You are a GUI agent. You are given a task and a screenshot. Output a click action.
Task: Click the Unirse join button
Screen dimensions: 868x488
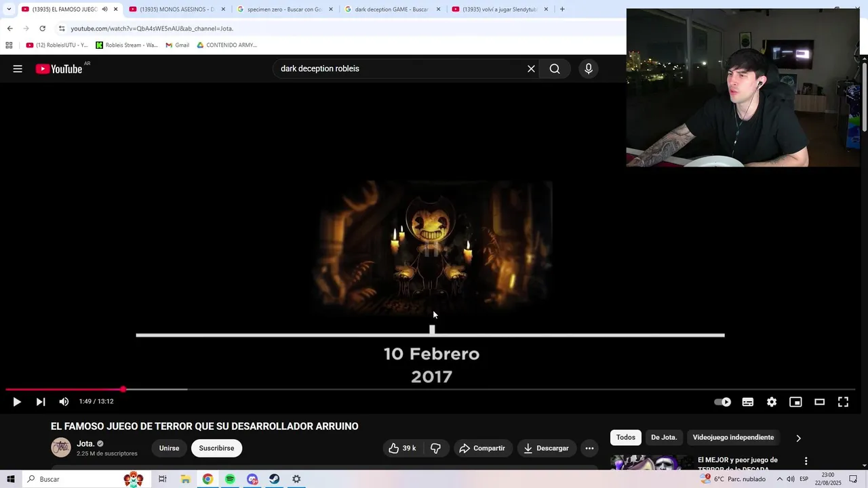click(169, 448)
